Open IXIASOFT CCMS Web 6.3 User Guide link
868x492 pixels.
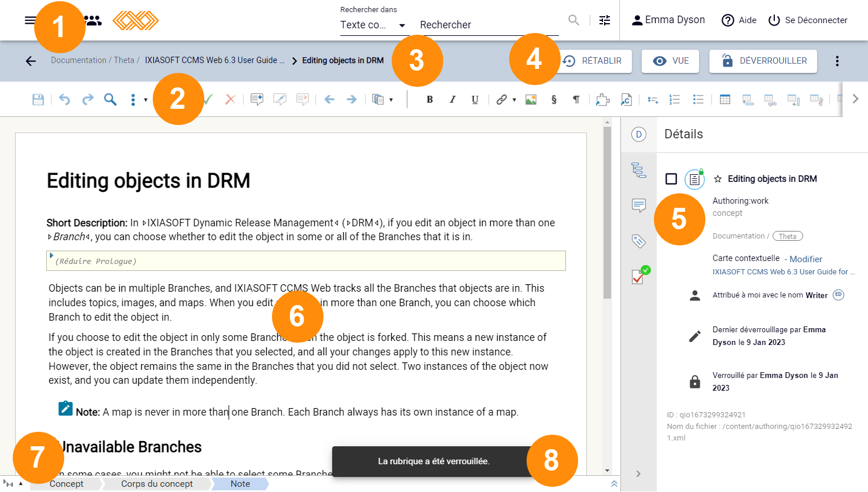784,272
